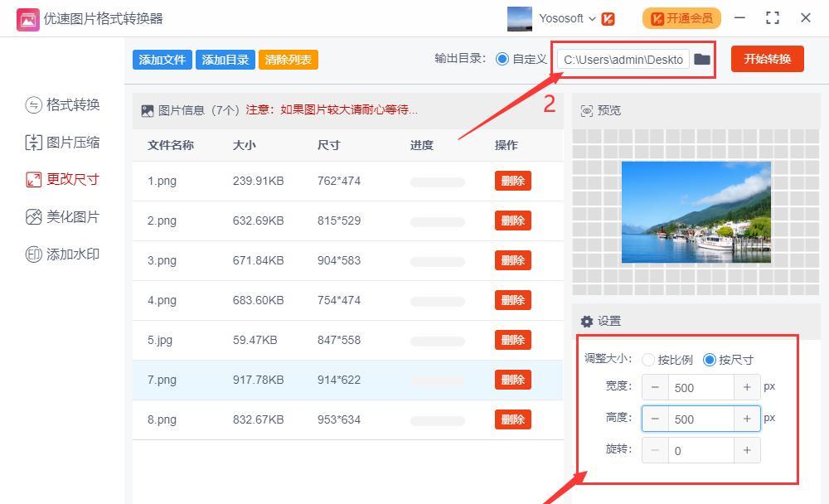Image resolution: width=829 pixels, height=504 pixels.
Task: Select the 8.png file name
Action: point(162,419)
